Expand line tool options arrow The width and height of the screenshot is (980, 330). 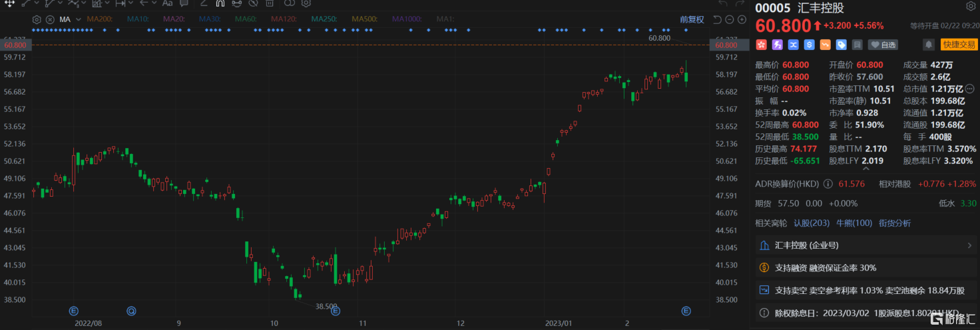point(37,3)
